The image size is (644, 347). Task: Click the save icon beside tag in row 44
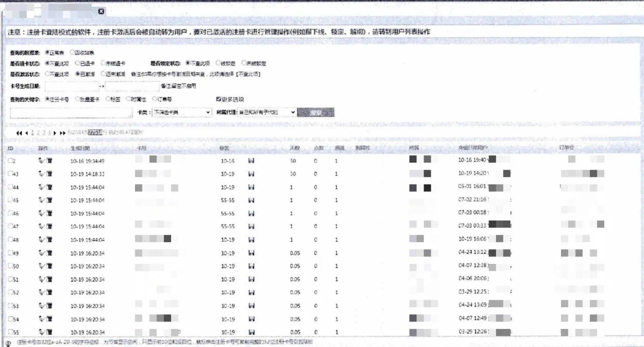pos(252,187)
